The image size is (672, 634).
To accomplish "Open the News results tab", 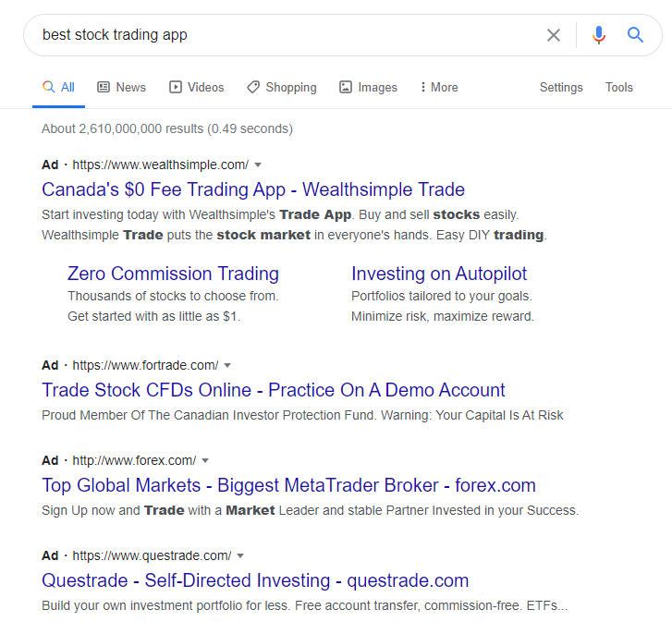I will (121, 87).
